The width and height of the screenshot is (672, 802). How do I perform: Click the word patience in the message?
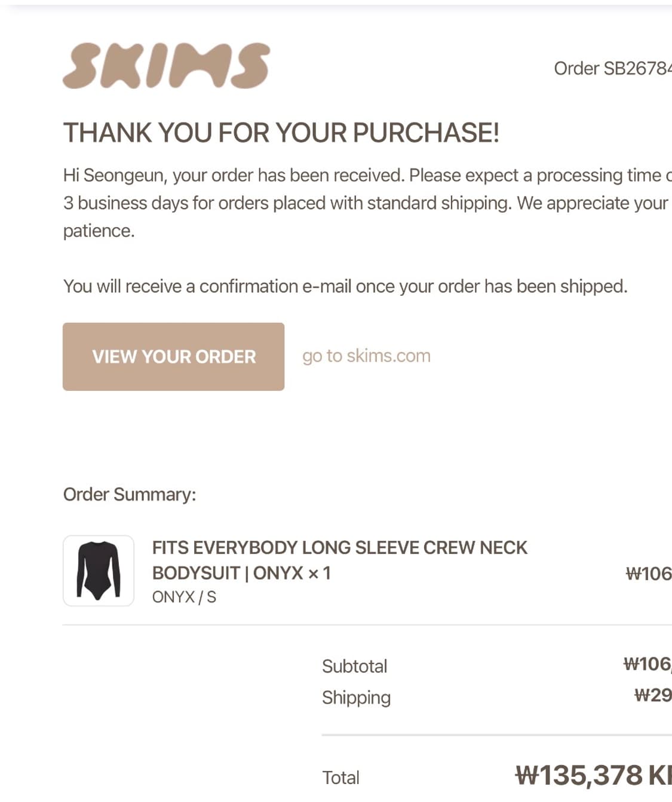pos(99,231)
